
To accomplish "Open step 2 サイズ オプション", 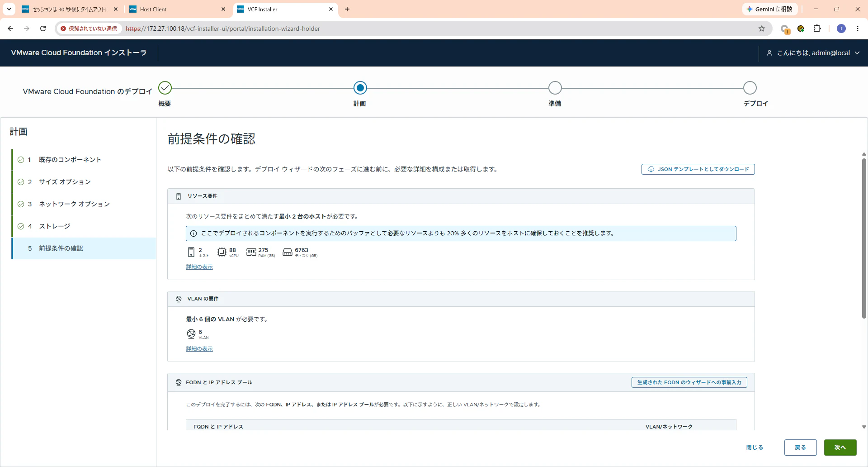I will [x=84, y=182].
